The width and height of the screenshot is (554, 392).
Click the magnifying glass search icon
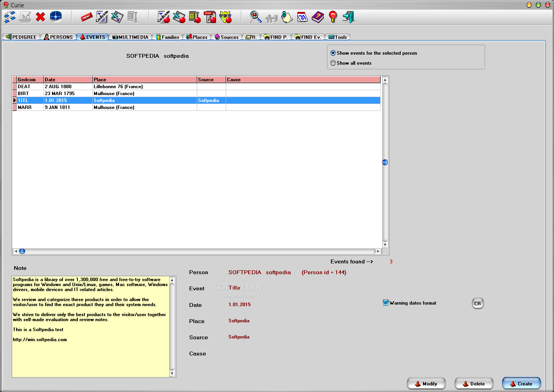256,17
